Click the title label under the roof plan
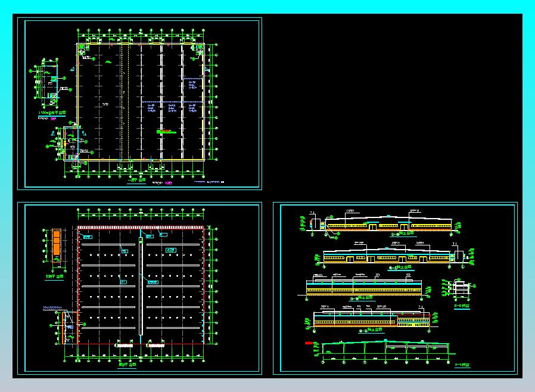 tap(127, 365)
